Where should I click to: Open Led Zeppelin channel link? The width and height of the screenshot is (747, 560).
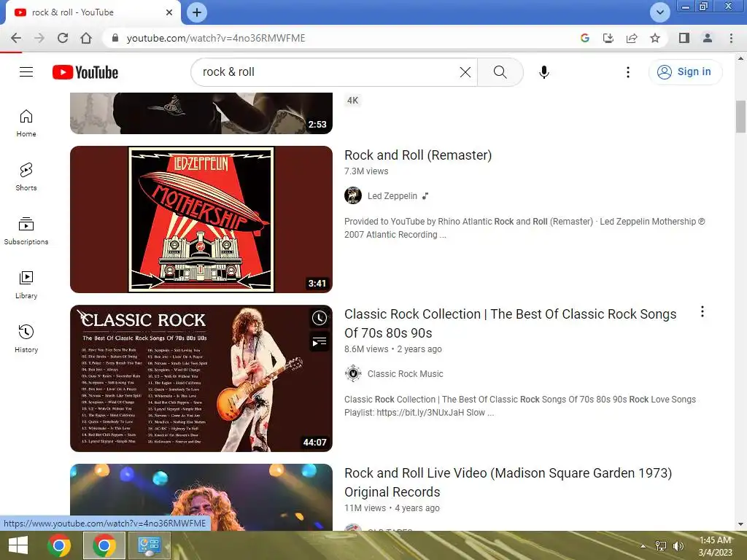(392, 195)
